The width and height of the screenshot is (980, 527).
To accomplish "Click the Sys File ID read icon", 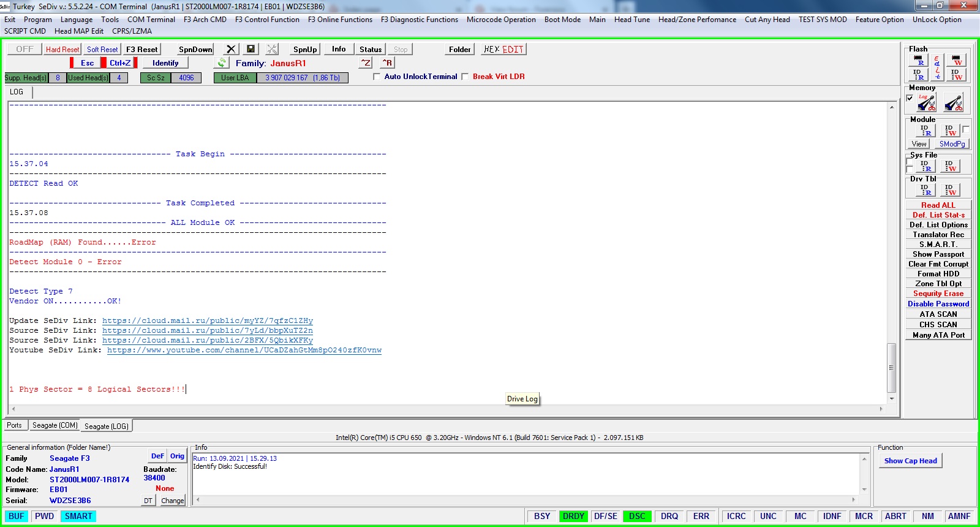I will [x=925, y=166].
